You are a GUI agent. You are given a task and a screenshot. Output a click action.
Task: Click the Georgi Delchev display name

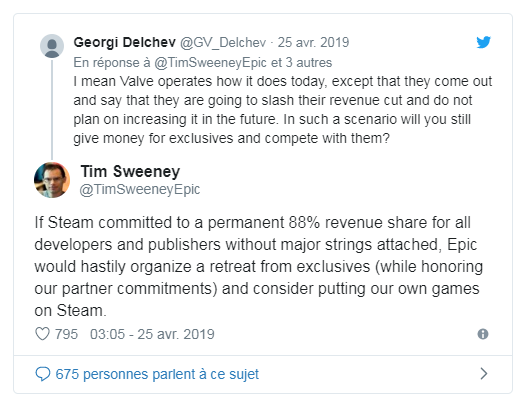(x=125, y=43)
